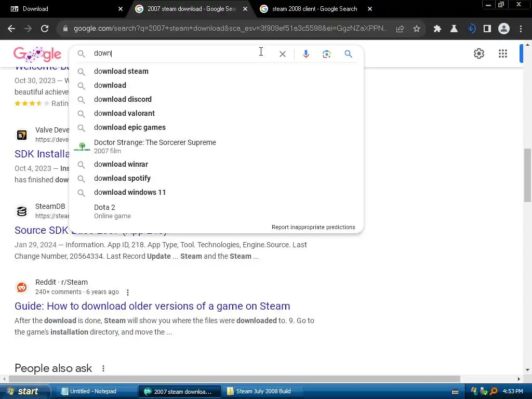Open the SDK Installation result link
Screen dimensions: 532x399
pos(42,154)
